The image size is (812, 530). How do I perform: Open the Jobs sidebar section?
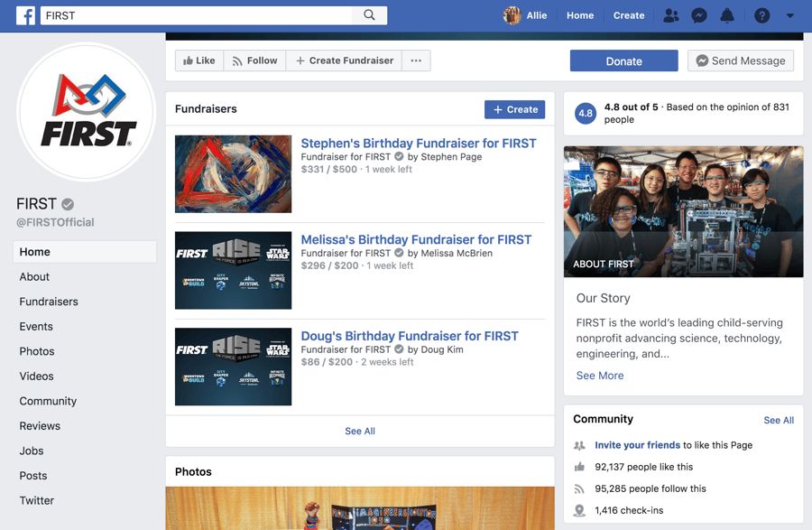32,451
